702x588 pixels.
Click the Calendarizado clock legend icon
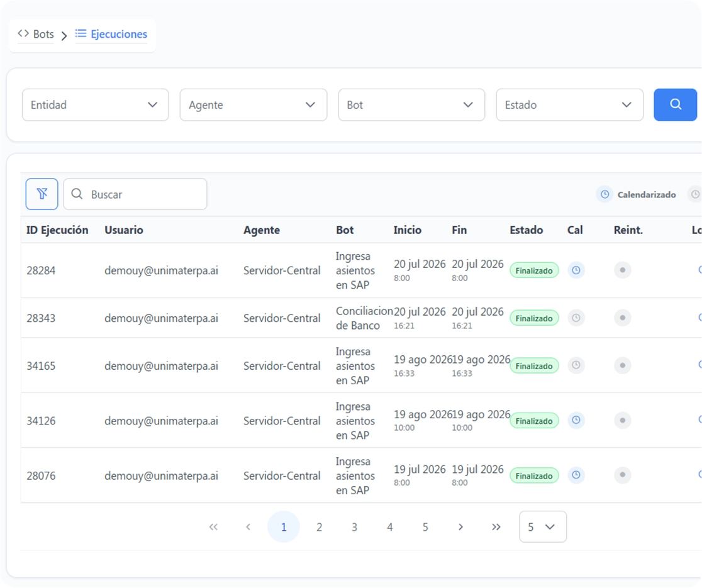(x=604, y=194)
